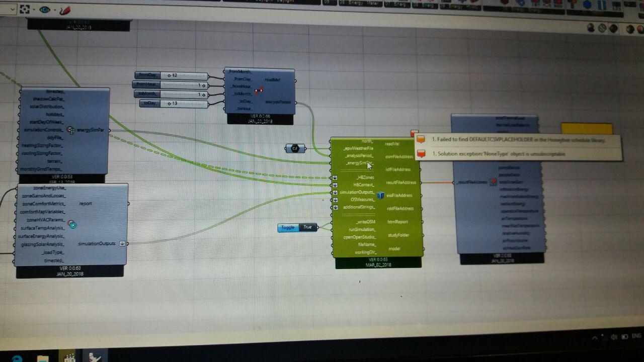The width and height of the screenshot is (644, 362).
Task: Click the arrow beside the simulationOutputs_ input
Action: click(335, 192)
